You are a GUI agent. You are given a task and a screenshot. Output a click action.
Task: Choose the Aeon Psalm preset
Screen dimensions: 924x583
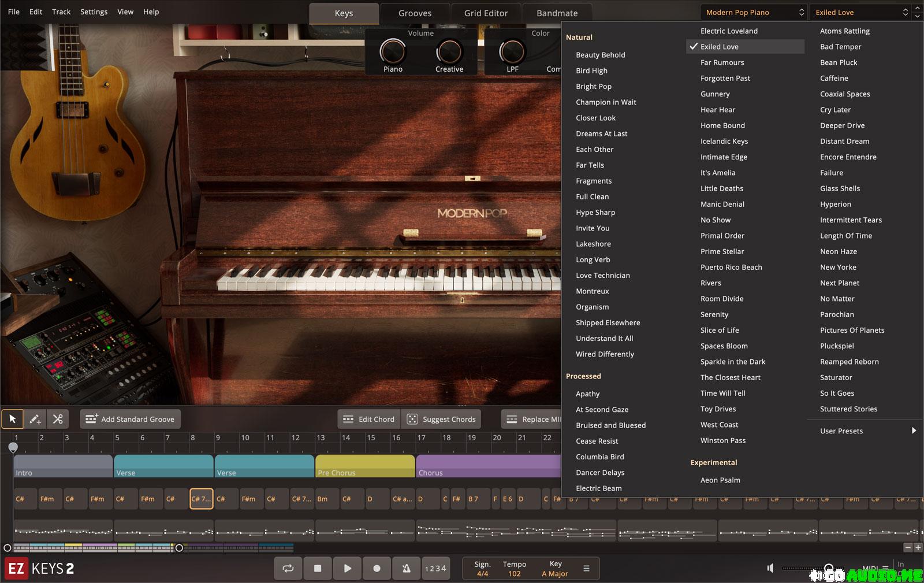(x=720, y=480)
